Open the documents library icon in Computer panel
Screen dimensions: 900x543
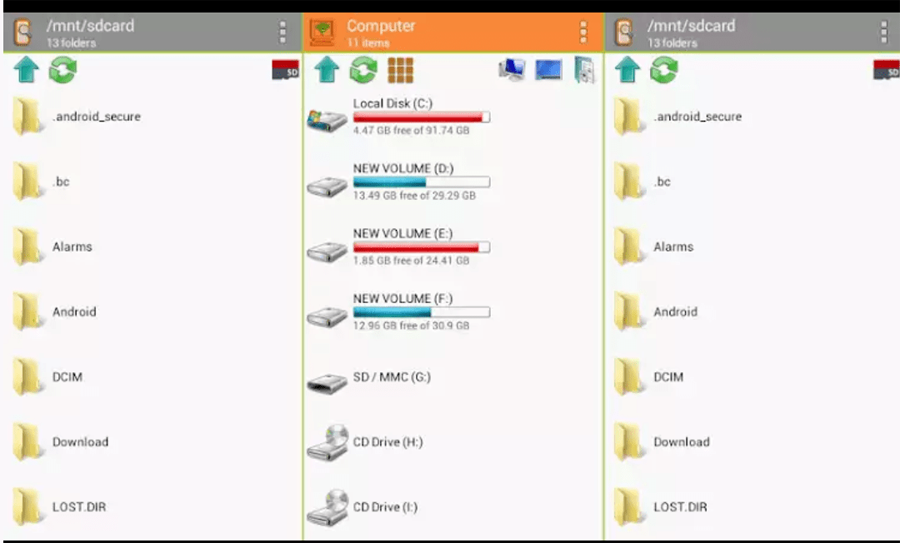coord(585,70)
